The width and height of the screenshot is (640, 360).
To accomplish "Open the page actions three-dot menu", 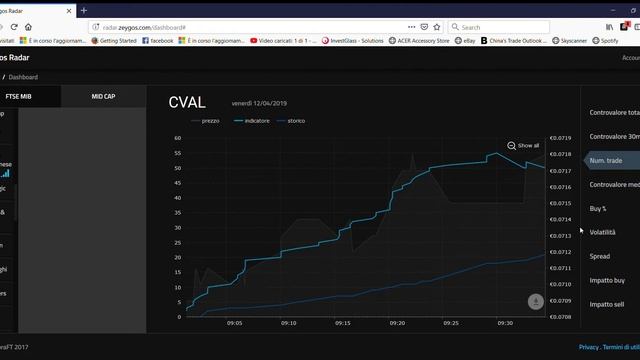I will tap(411, 27).
